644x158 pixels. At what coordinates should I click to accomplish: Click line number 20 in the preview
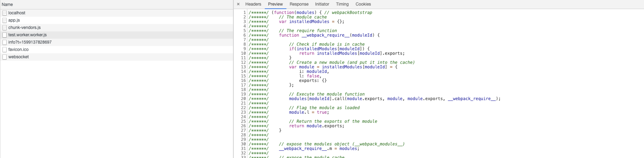point(243,99)
